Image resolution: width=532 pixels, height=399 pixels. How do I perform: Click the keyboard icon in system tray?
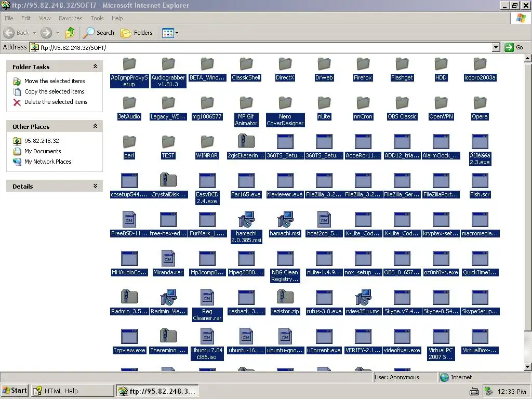tap(474, 392)
